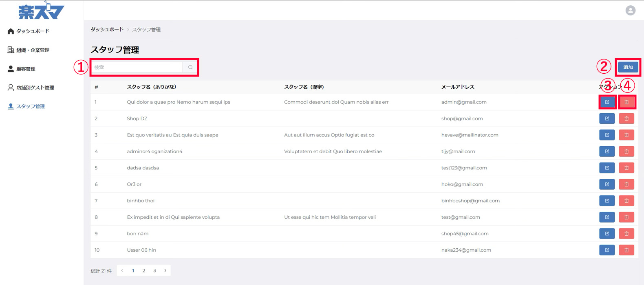The height and width of the screenshot is (285, 644).
Task: Edit staff entry hevave@mailinator.com
Action: tap(607, 135)
